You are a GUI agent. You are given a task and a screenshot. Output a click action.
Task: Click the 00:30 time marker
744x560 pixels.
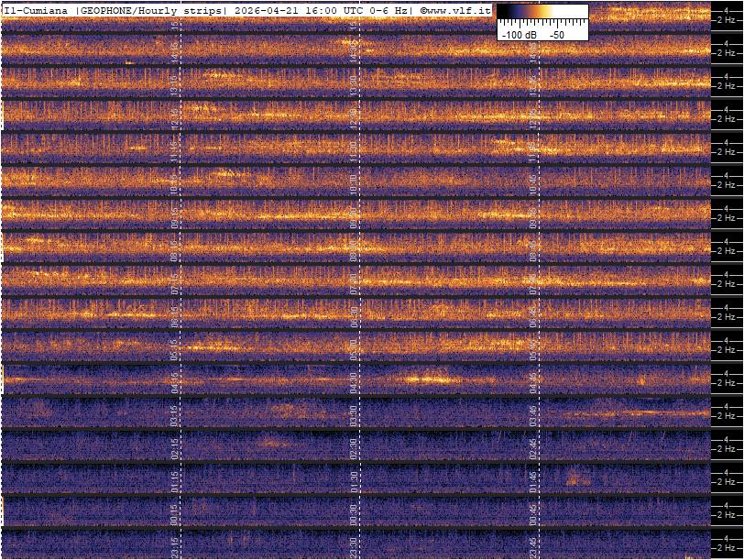tap(354, 513)
